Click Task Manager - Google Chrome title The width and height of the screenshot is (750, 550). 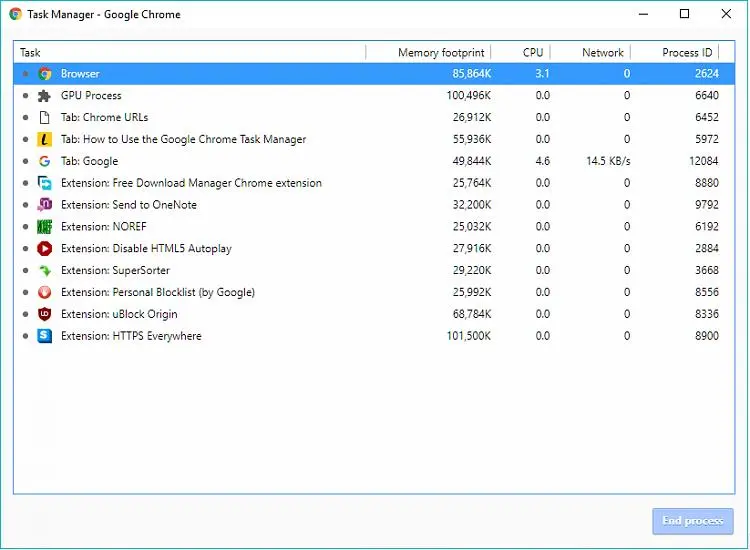(x=104, y=14)
